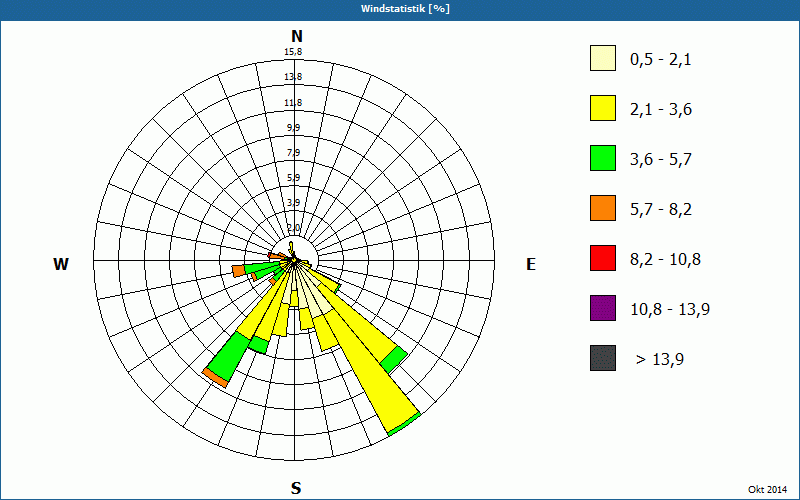Click the yellow 2,1 - 3,6 legend swatch
The width and height of the screenshot is (800, 500).
[603, 108]
